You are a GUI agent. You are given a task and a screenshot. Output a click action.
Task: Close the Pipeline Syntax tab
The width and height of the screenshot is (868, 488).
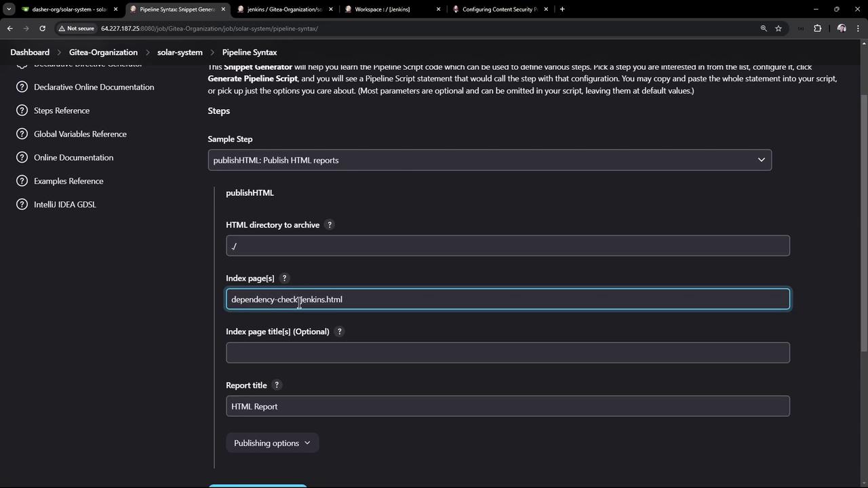click(223, 9)
